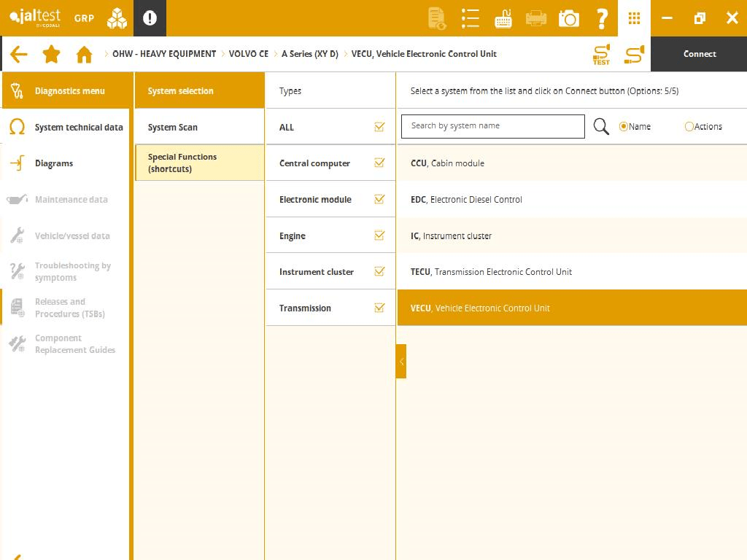Click the magnifying glass search icon
The height and width of the screenshot is (560, 747).
(601, 127)
